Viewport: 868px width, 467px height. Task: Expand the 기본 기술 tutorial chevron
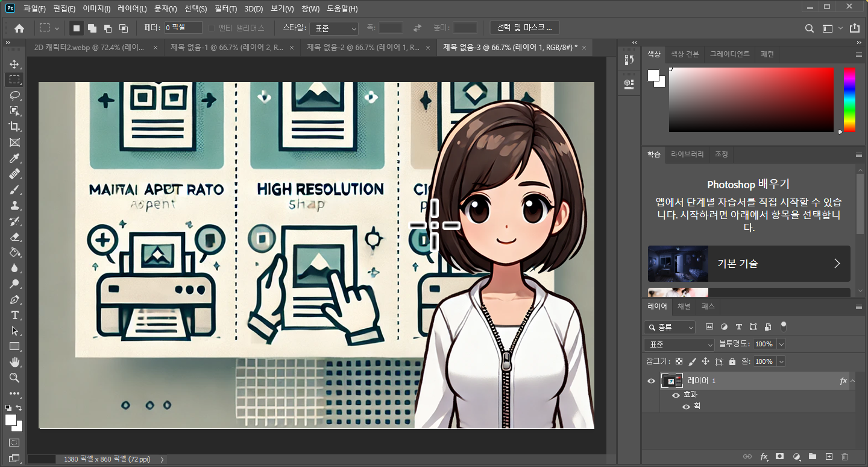837,263
